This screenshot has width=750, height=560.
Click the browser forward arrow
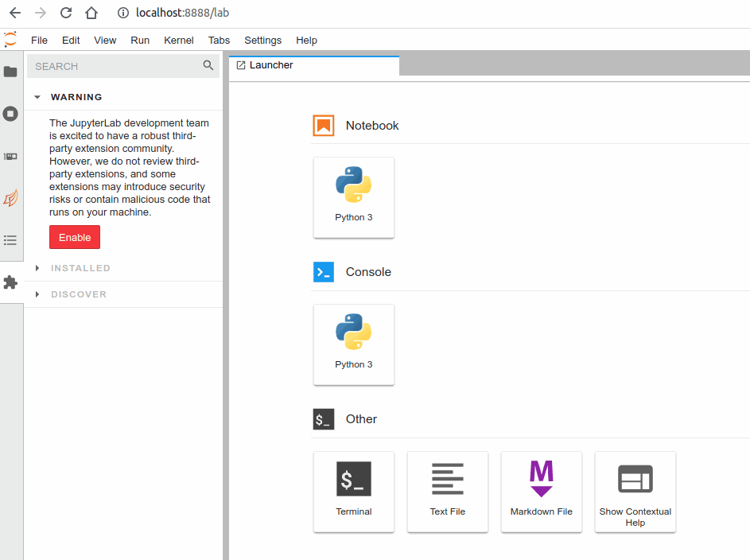(41, 13)
